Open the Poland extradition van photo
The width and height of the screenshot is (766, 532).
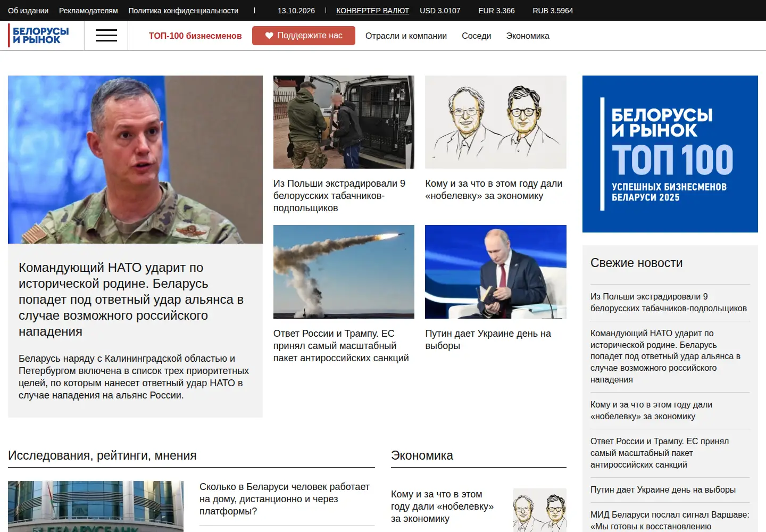tap(344, 122)
